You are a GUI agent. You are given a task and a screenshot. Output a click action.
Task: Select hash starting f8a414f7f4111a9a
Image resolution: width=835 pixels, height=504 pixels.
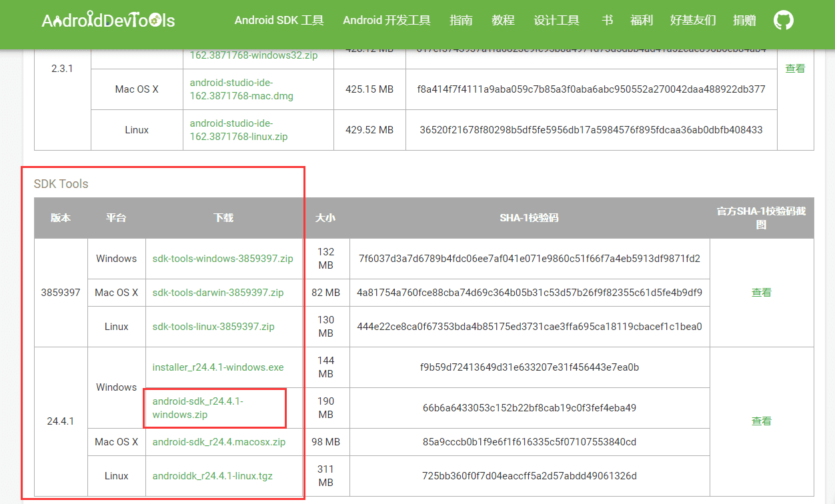coord(591,89)
